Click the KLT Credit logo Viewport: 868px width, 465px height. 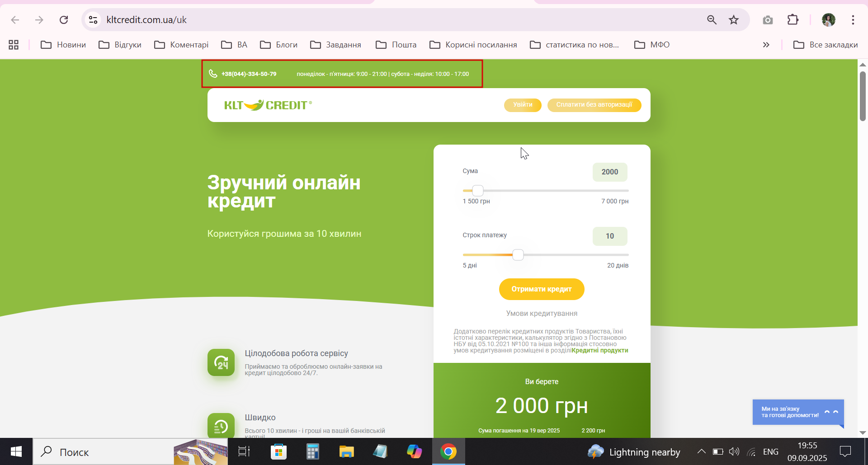[x=268, y=105]
